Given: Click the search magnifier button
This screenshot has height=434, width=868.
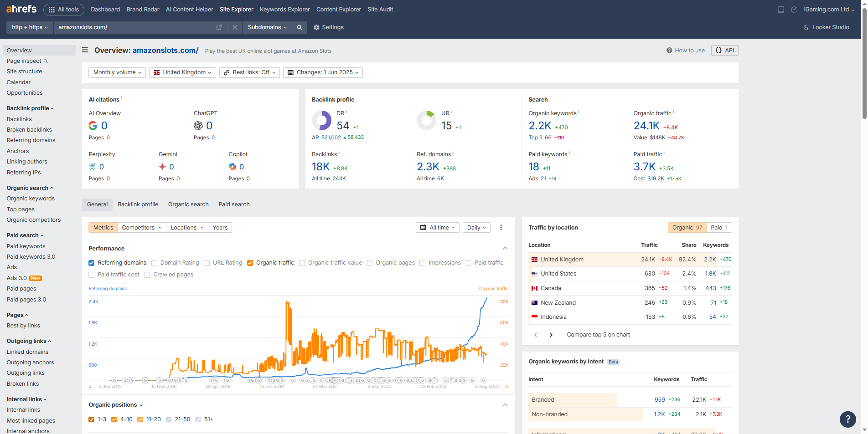Looking at the screenshot, I should pyautogui.click(x=300, y=27).
